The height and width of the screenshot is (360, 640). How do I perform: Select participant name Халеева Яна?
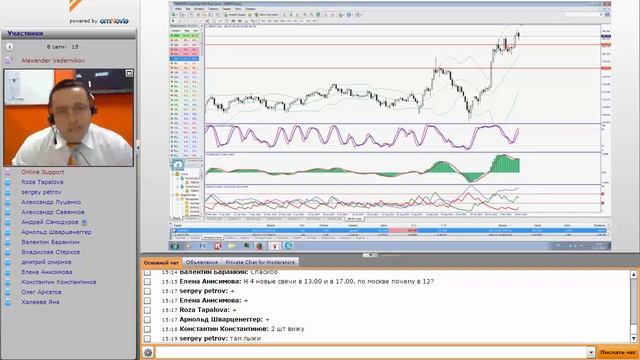pos(40,302)
